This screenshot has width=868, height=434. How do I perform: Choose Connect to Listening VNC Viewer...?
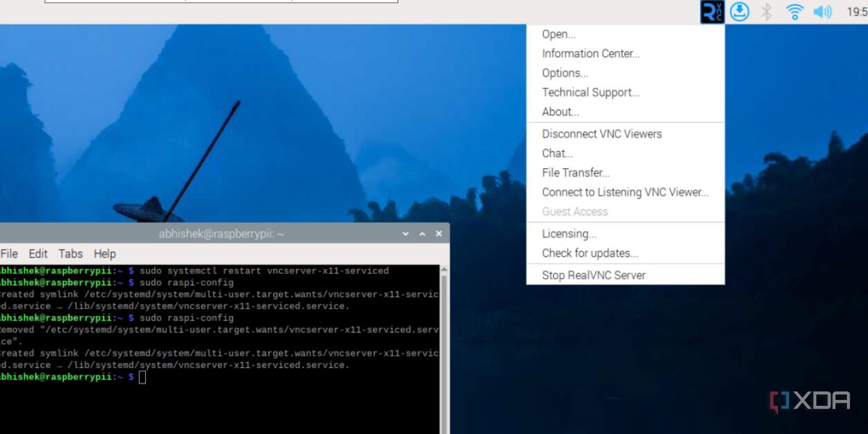pos(626,193)
